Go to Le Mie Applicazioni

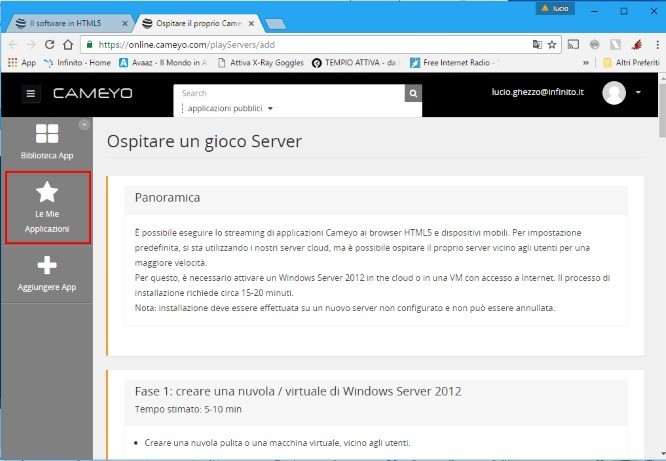pyautogui.click(x=47, y=207)
